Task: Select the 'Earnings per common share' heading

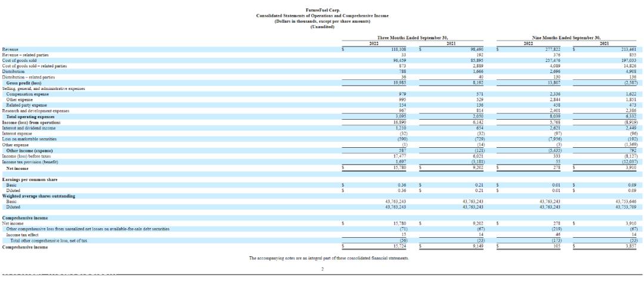Action: tap(30, 179)
